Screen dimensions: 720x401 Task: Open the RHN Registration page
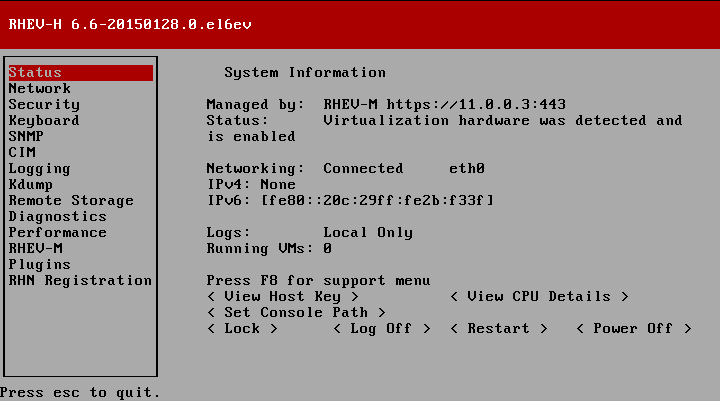pyautogui.click(x=79, y=281)
